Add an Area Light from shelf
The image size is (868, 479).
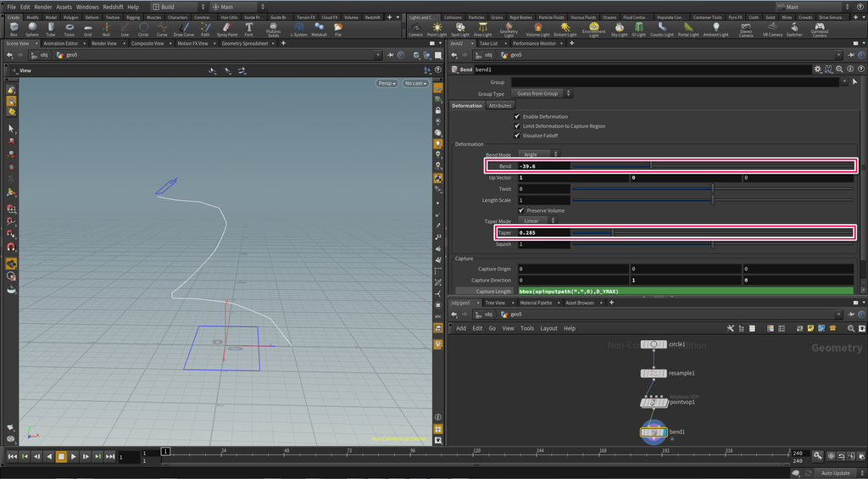(x=482, y=30)
